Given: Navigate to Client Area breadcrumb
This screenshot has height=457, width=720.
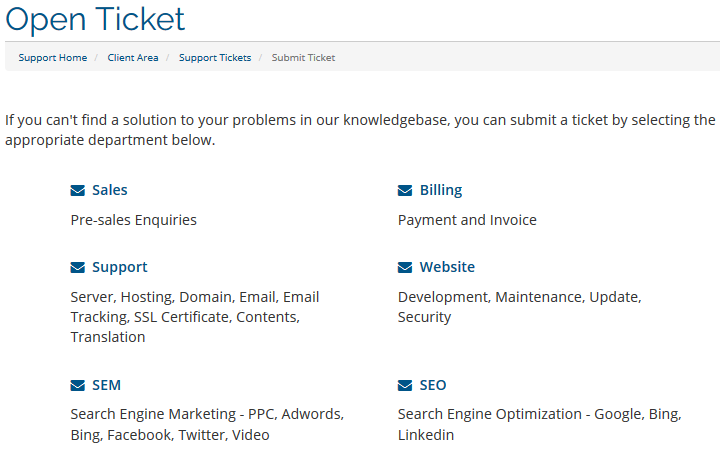Looking at the screenshot, I should (133, 58).
